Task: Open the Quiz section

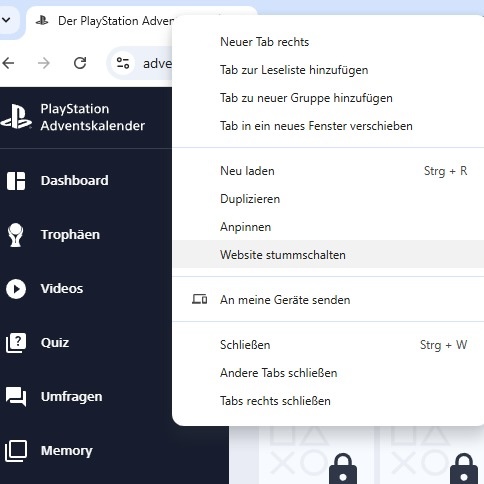Action: click(55, 343)
